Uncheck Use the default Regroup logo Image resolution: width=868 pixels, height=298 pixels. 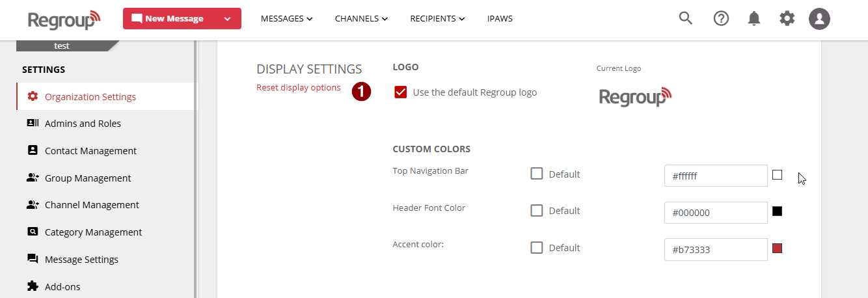pos(401,92)
